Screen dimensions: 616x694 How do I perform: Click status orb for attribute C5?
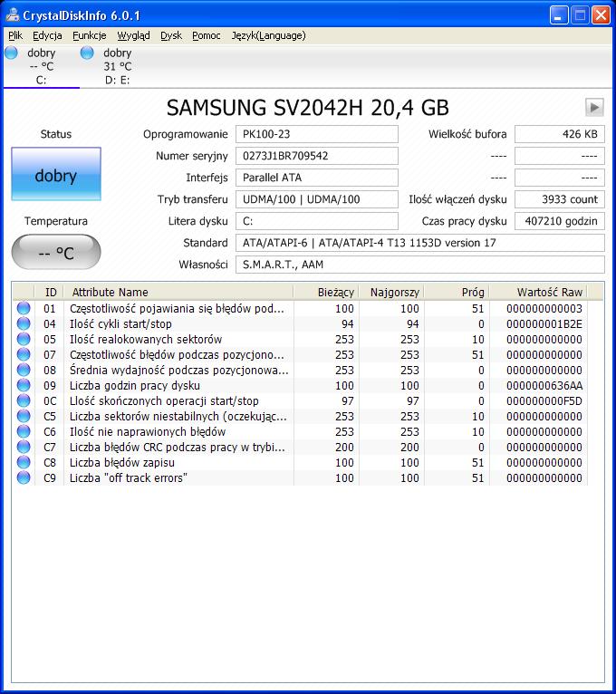(24, 416)
